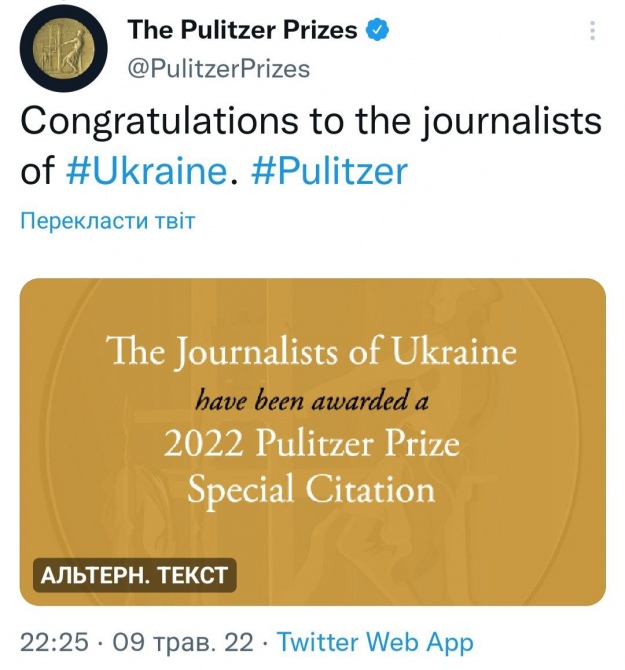Click Перекласти твіт to translate the tweet

click(x=107, y=221)
